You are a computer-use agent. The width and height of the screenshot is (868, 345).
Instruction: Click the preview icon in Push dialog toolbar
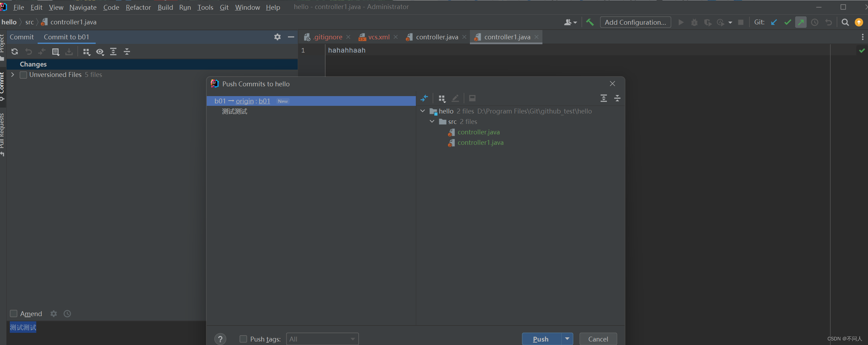[x=472, y=99]
